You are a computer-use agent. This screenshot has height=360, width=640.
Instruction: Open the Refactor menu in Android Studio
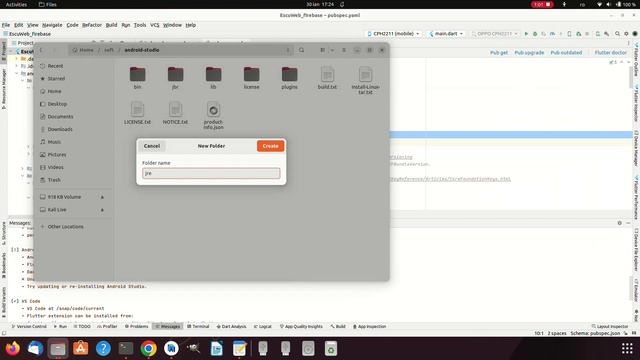92,25
